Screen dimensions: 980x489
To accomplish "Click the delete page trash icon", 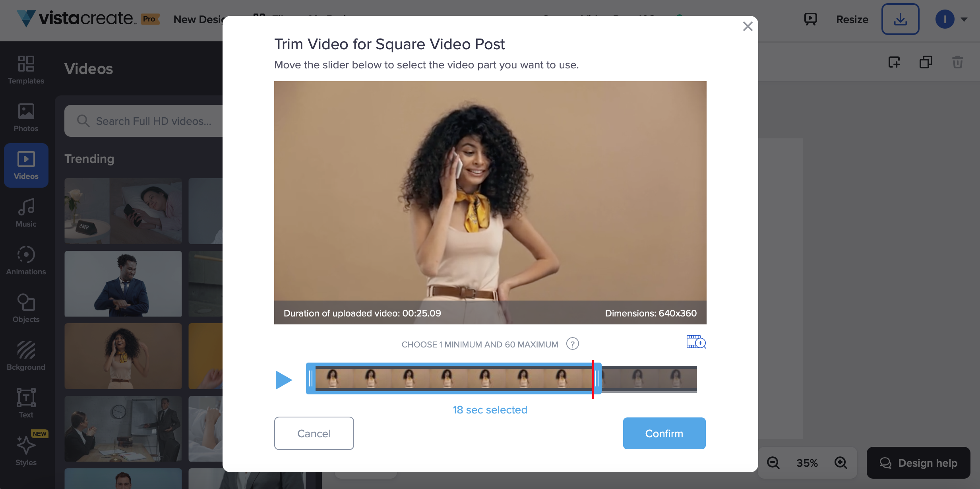I will click(958, 62).
